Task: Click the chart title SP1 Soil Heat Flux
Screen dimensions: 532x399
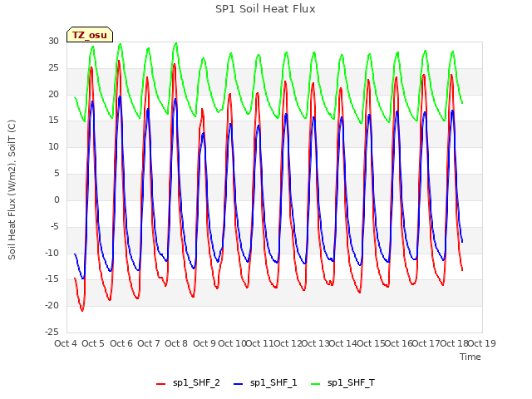Action: 265,9
